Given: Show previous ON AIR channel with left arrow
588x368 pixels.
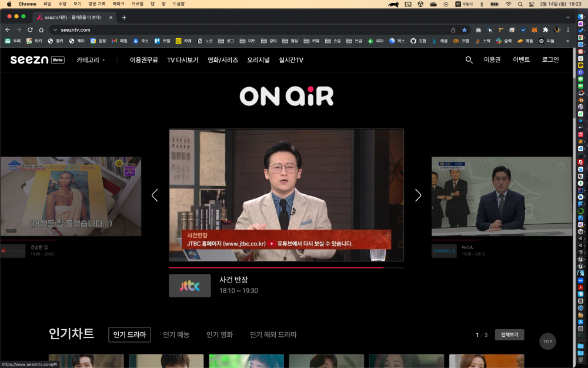Looking at the screenshot, I should (x=155, y=195).
